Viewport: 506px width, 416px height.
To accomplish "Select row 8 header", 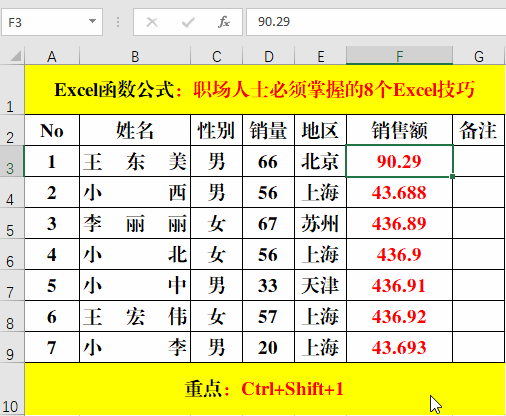I will tap(12, 316).
